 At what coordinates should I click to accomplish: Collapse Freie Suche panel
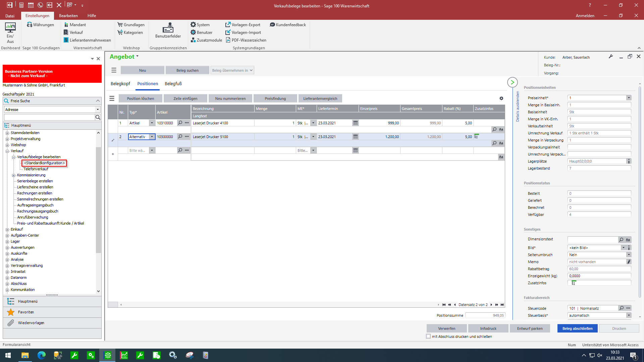coord(98,101)
